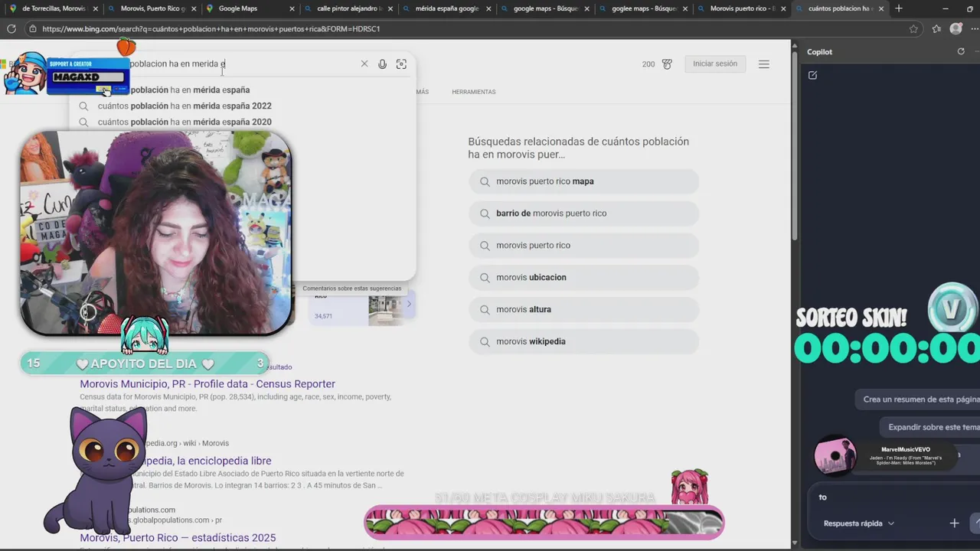Viewport: 980px width, 551px height.
Task: Click the building thumbnail in the results carousel
Action: click(385, 308)
